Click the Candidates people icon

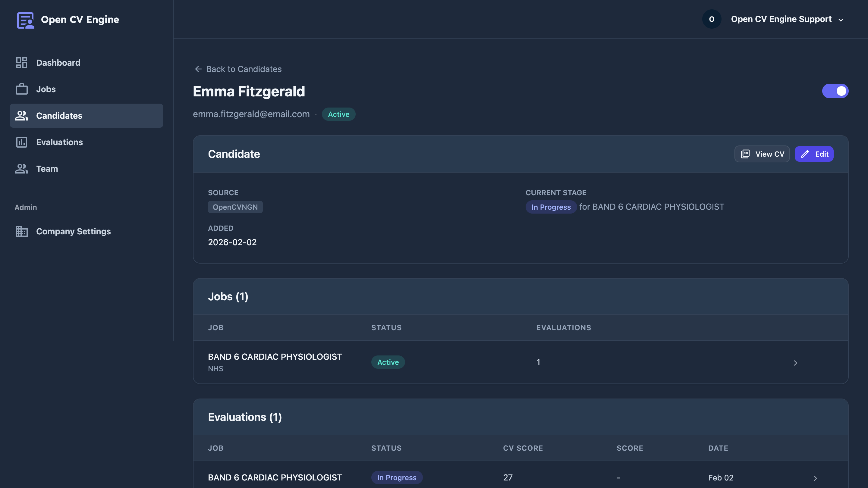pos(22,115)
